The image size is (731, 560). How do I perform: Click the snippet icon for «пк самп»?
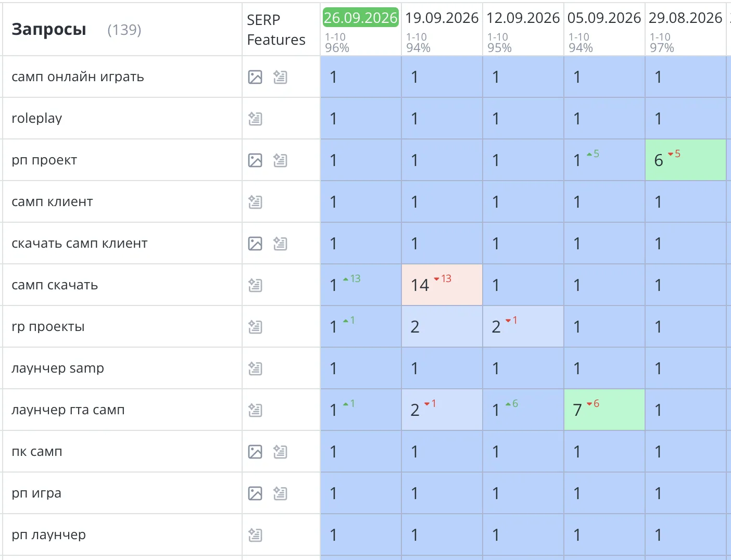tap(280, 452)
